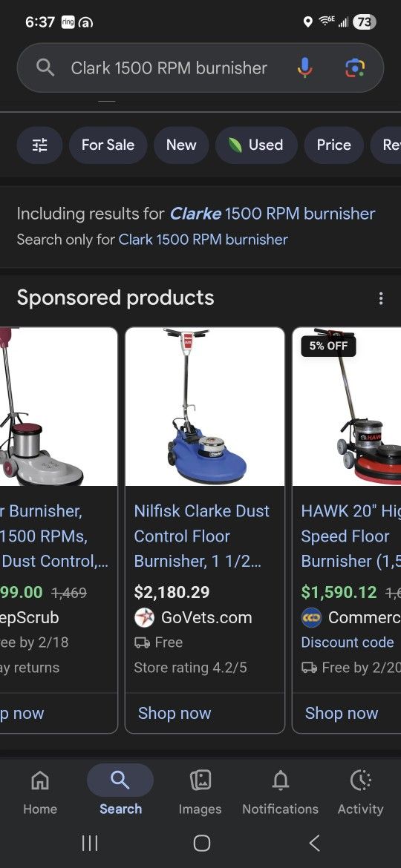The width and height of the screenshot is (401, 868).
Task: Select the Search tab in bottom bar
Action: tap(120, 792)
